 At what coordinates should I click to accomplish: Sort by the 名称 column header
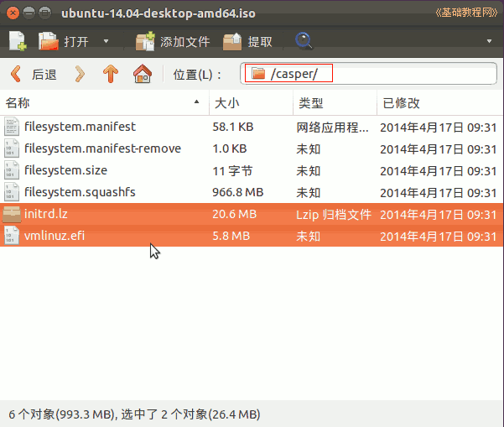pyautogui.click(x=104, y=103)
